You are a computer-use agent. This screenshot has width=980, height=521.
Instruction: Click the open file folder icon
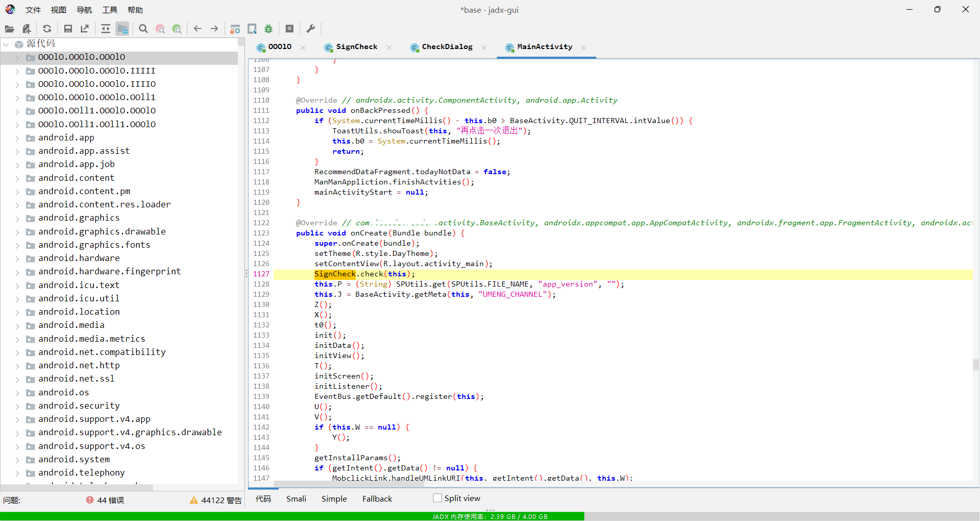(x=10, y=29)
